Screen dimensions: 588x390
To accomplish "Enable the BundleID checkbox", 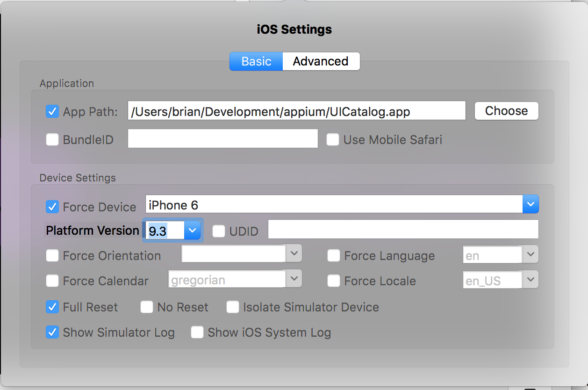I will [x=52, y=139].
